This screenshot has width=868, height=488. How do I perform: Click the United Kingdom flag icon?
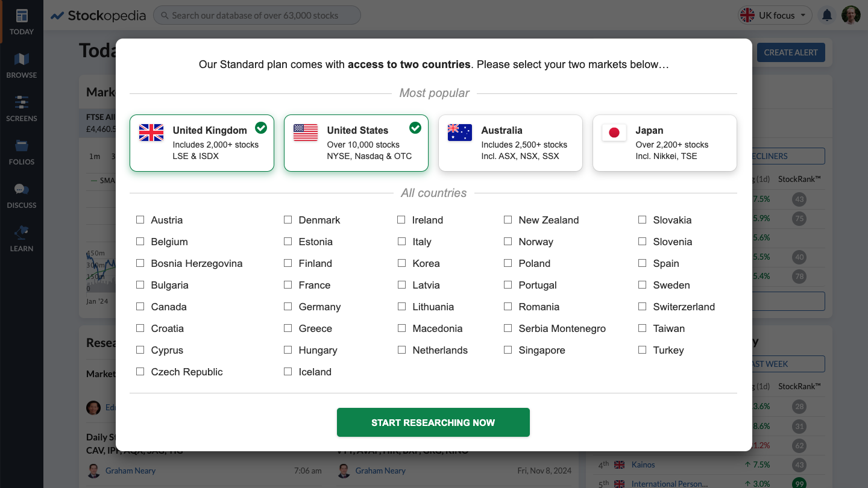tap(151, 133)
